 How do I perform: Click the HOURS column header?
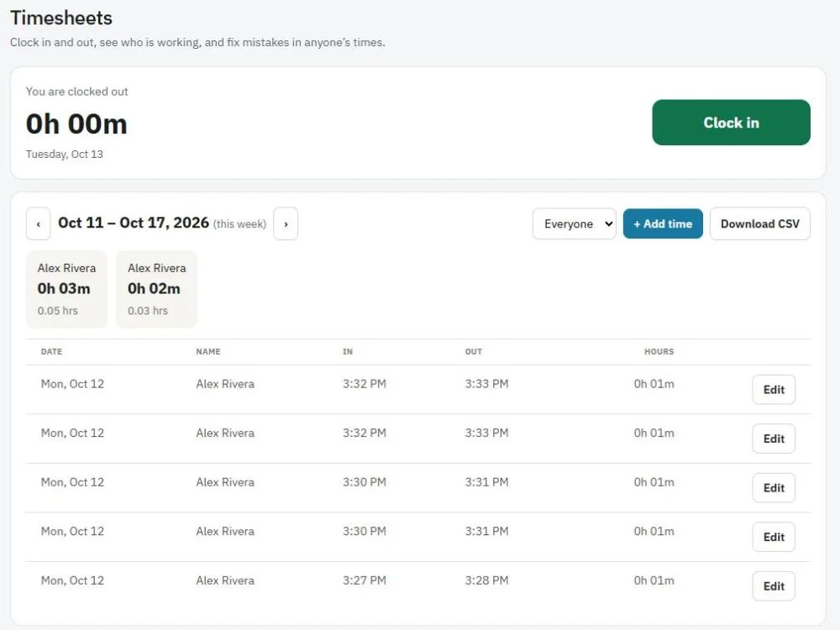pos(659,351)
